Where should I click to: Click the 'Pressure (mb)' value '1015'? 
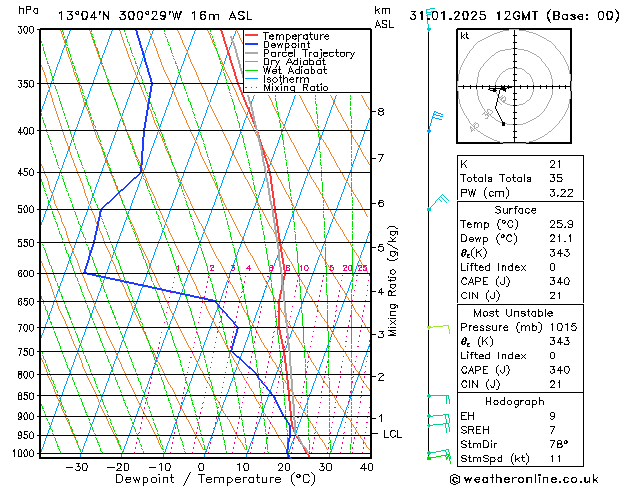point(563,327)
